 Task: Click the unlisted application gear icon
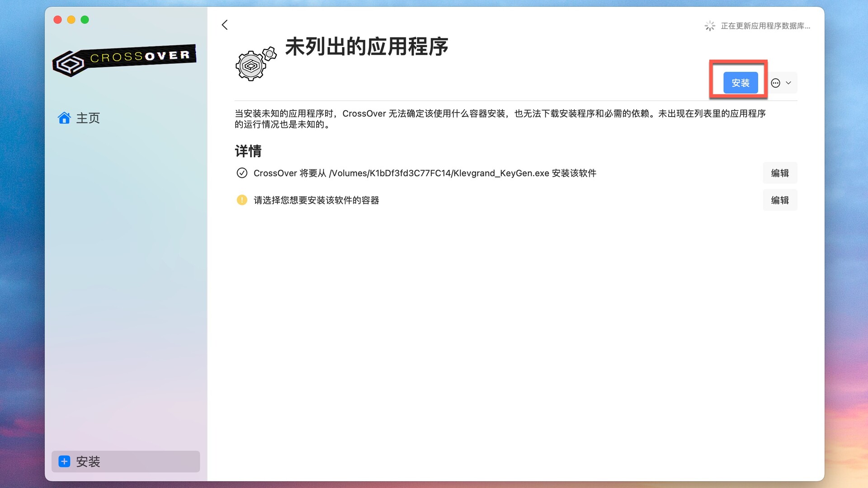[255, 64]
